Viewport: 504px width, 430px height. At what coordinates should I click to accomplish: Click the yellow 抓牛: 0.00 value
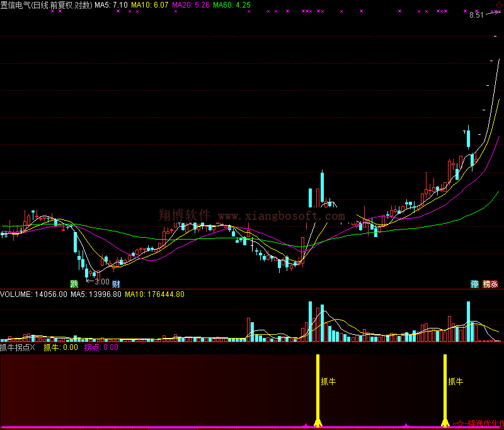click(x=60, y=347)
